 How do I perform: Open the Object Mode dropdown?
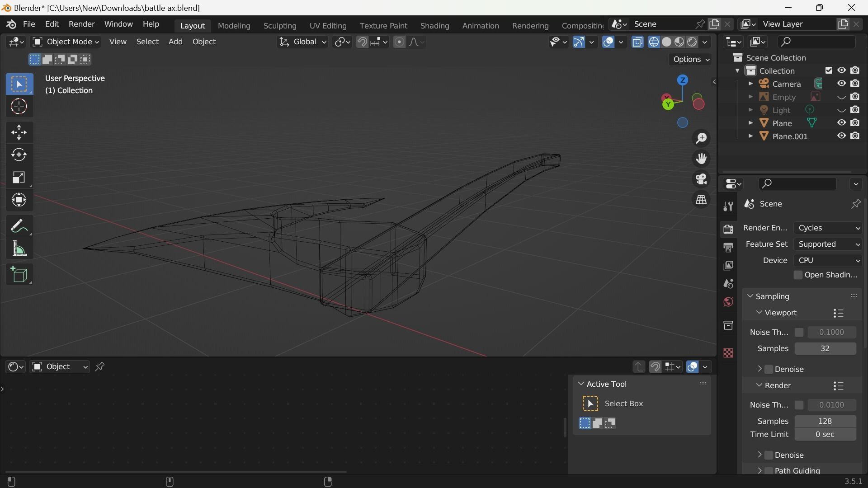66,42
